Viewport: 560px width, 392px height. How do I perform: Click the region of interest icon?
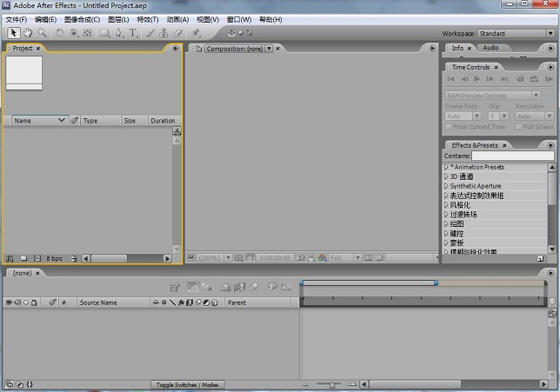point(368,258)
